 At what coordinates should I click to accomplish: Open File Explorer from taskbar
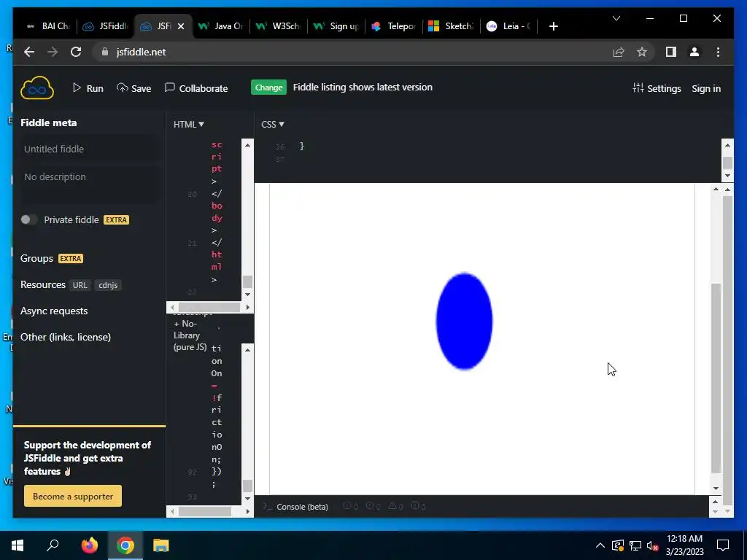click(161, 545)
